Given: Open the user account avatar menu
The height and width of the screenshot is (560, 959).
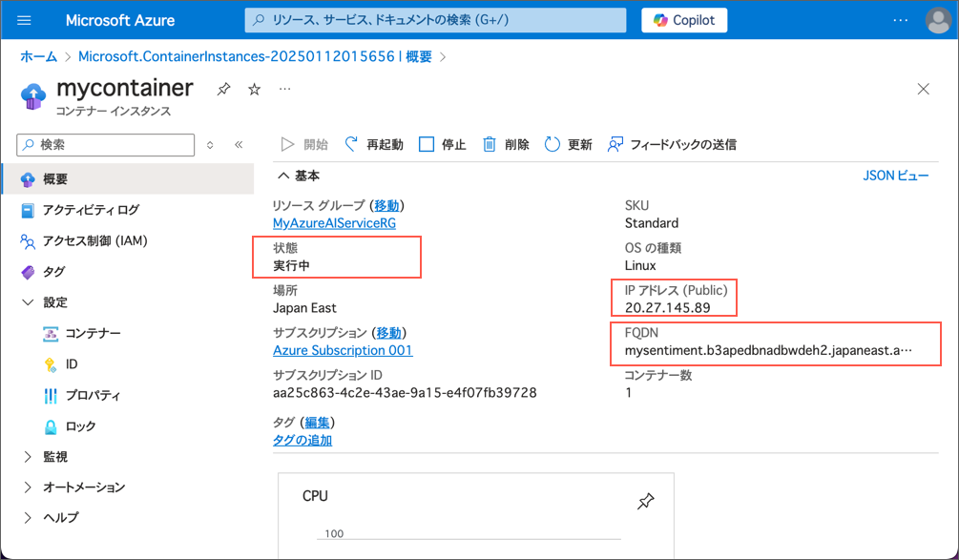Looking at the screenshot, I should coord(938,20).
